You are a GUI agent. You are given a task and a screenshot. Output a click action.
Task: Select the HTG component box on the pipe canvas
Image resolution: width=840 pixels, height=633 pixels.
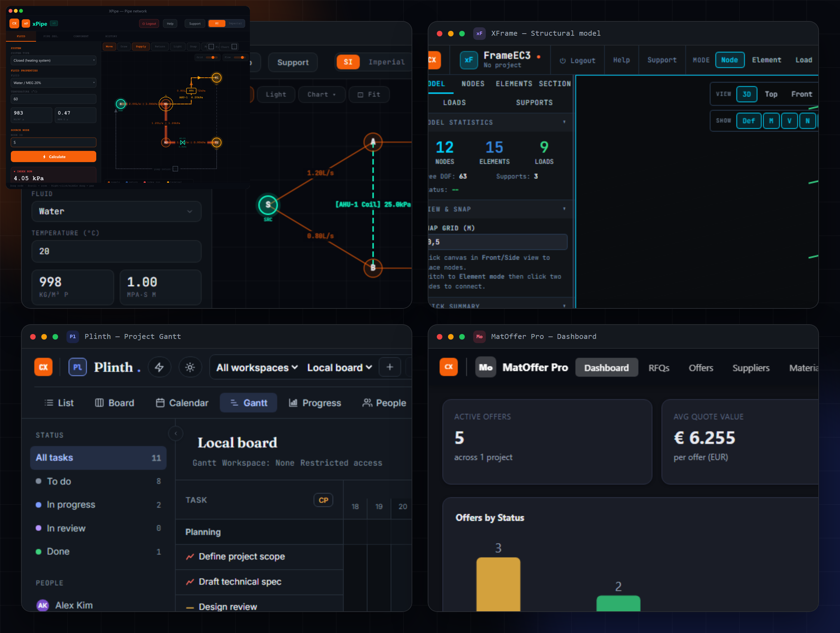(x=191, y=91)
